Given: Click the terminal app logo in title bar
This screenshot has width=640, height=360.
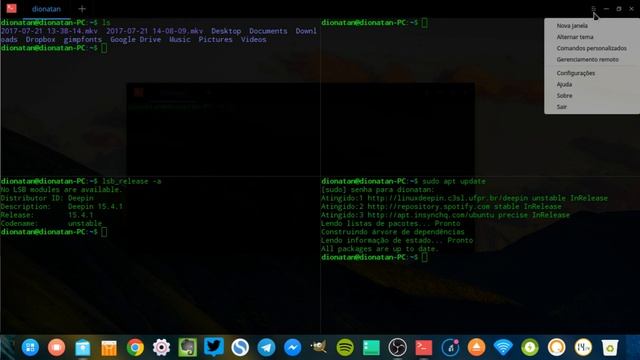Looking at the screenshot, I should (x=11, y=8).
